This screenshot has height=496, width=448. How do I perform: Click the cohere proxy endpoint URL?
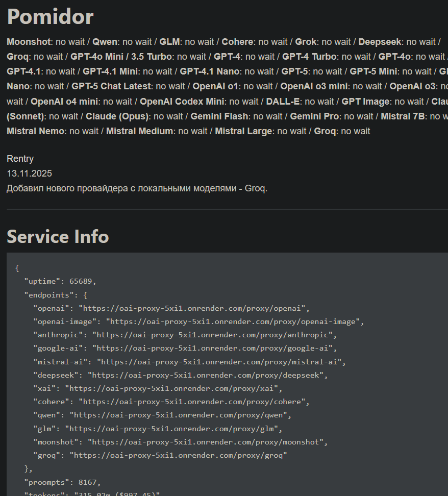(x=192, y=402)
